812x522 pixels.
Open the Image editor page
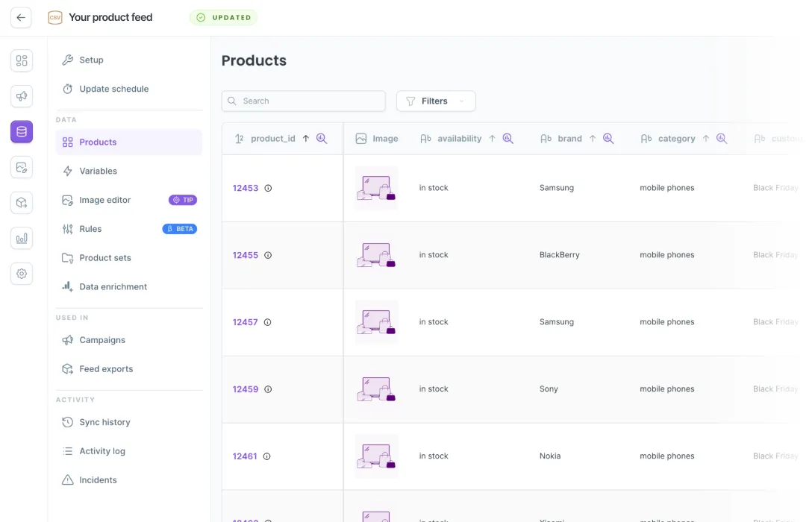(129, 200)
